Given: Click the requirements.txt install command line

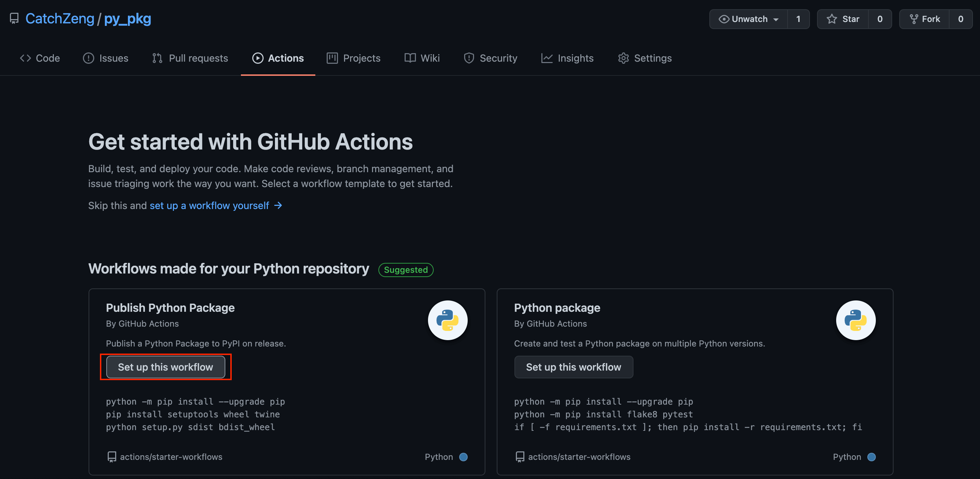Looking at the screenshot, I should 688,427.
